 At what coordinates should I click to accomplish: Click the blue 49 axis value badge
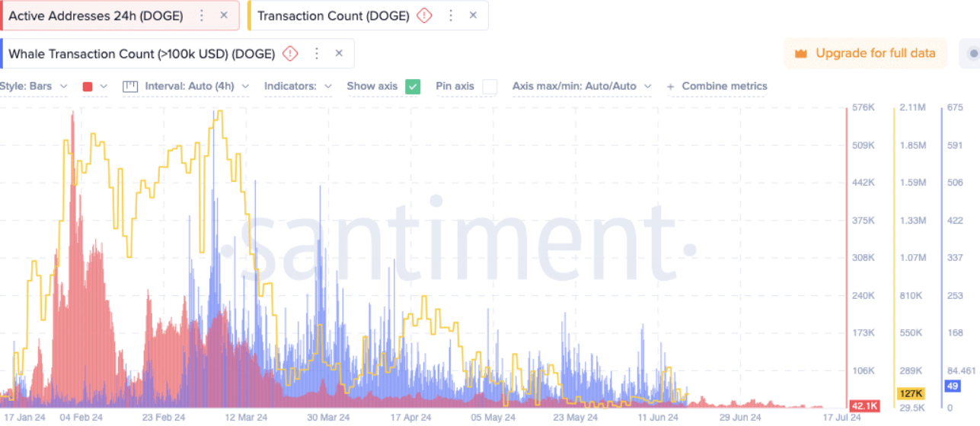[952, 386]
